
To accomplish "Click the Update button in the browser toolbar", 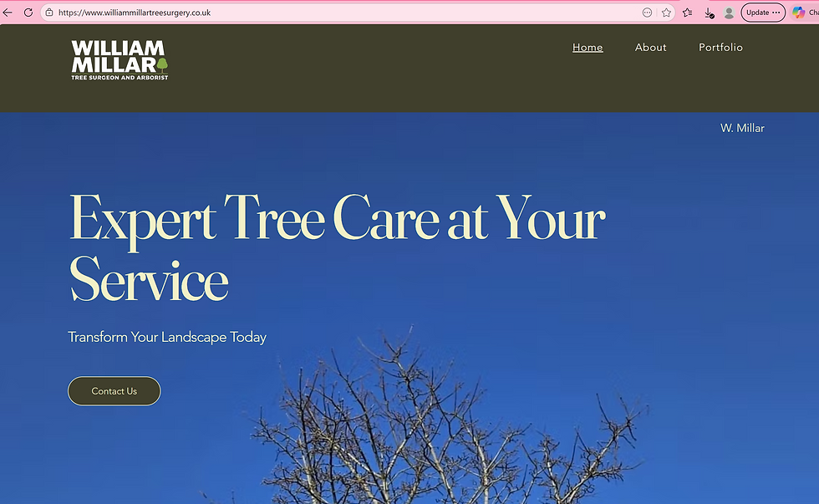I will 762,13.
